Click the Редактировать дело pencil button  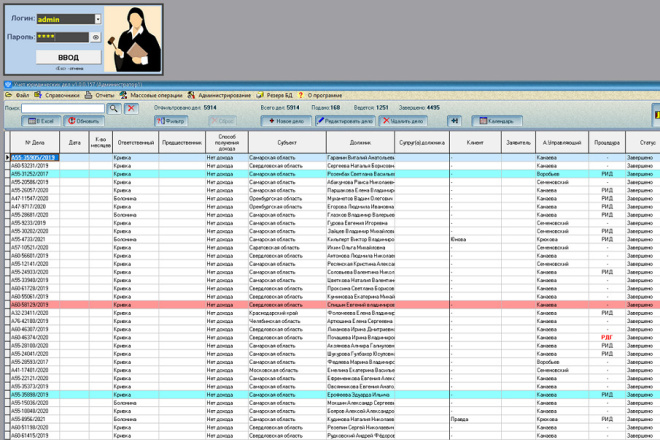(x=345, y=121)
